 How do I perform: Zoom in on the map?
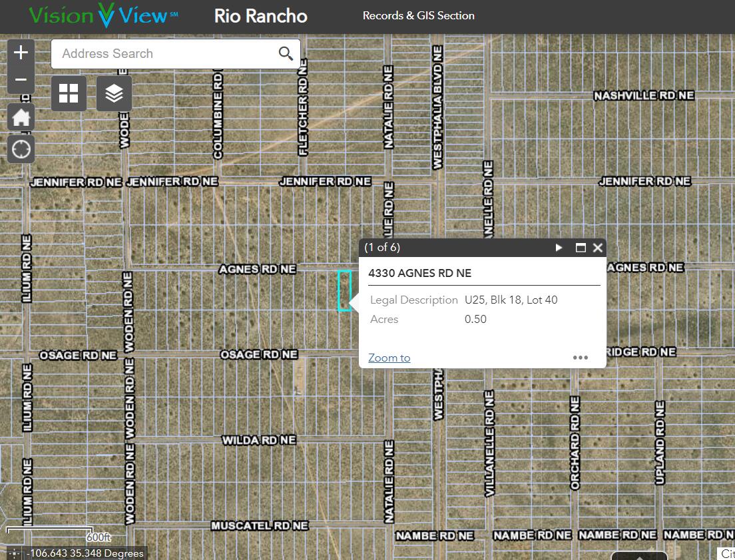point(21,53)
